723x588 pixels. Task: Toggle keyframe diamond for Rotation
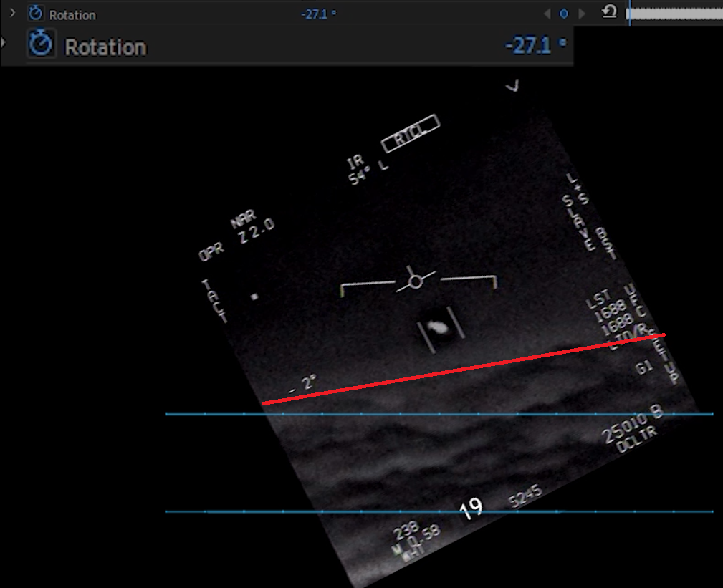point(564,14)
